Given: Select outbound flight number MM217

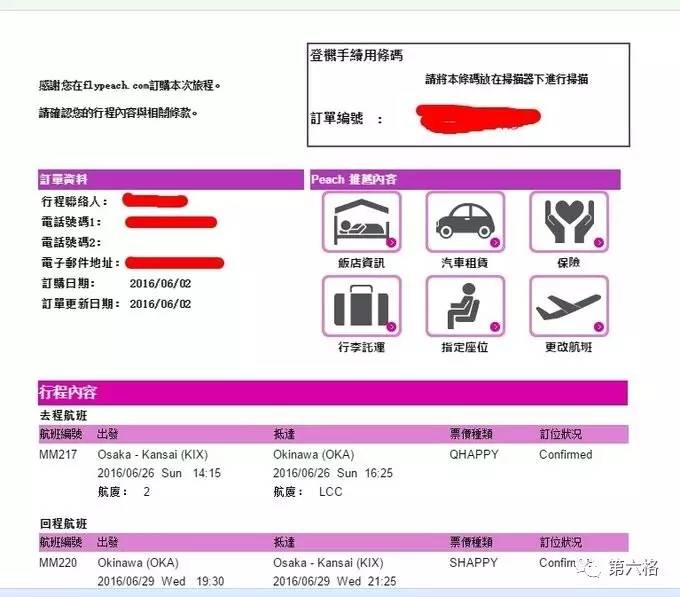Looking at the screenshot, I should pyautogui.click(x=58, y=454).
